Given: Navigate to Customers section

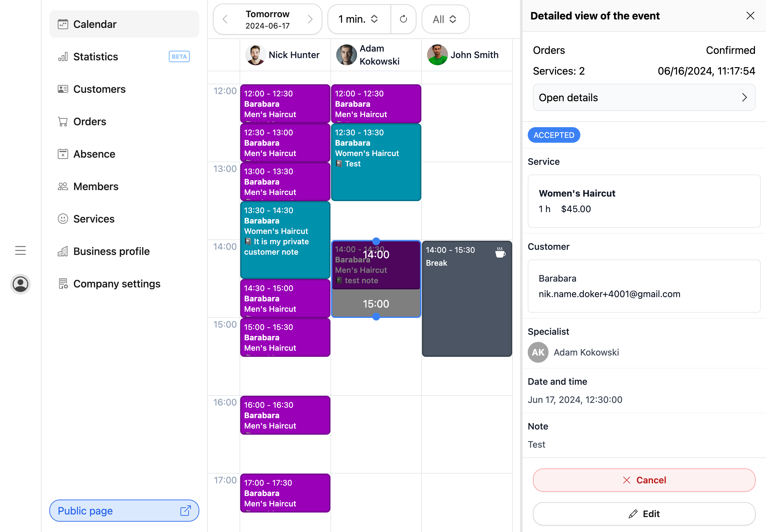Looking at the screenshot, I should point(100,89).
